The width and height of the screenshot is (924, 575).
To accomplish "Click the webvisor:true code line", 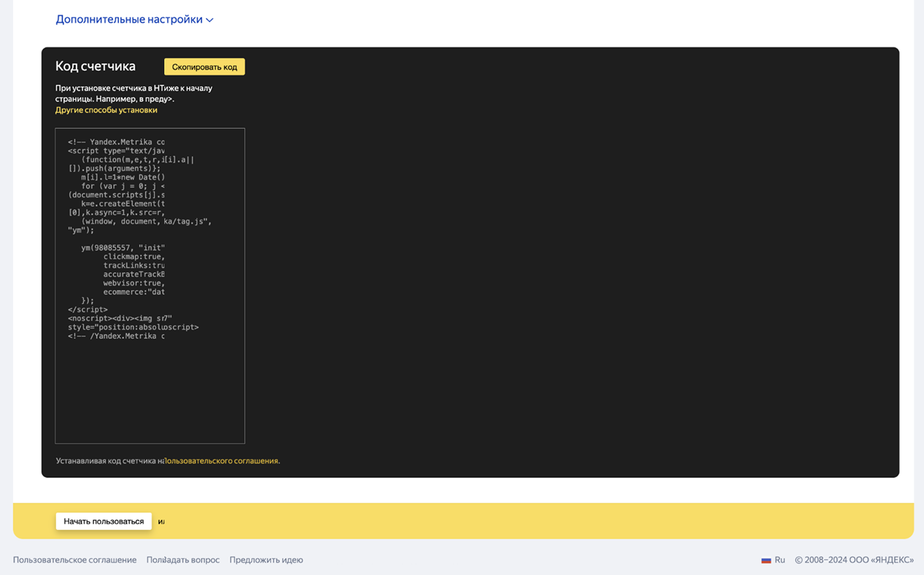I will click(134, 283).
